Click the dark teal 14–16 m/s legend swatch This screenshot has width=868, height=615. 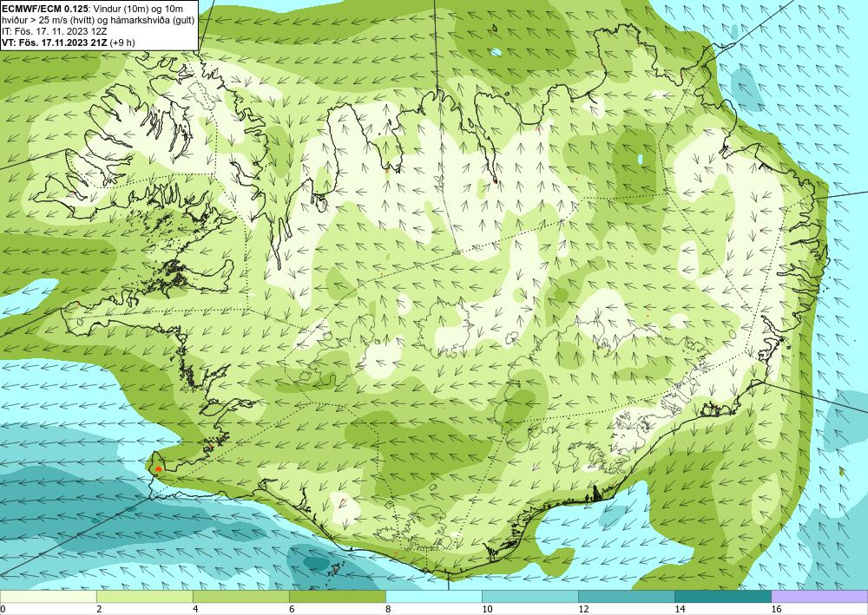tap(722, 596)
